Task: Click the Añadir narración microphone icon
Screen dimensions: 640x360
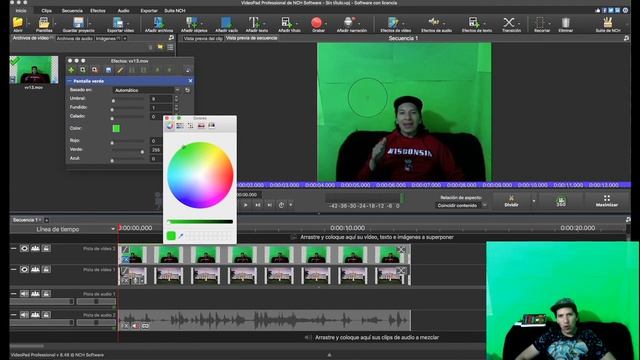Action: click(349, 23)
